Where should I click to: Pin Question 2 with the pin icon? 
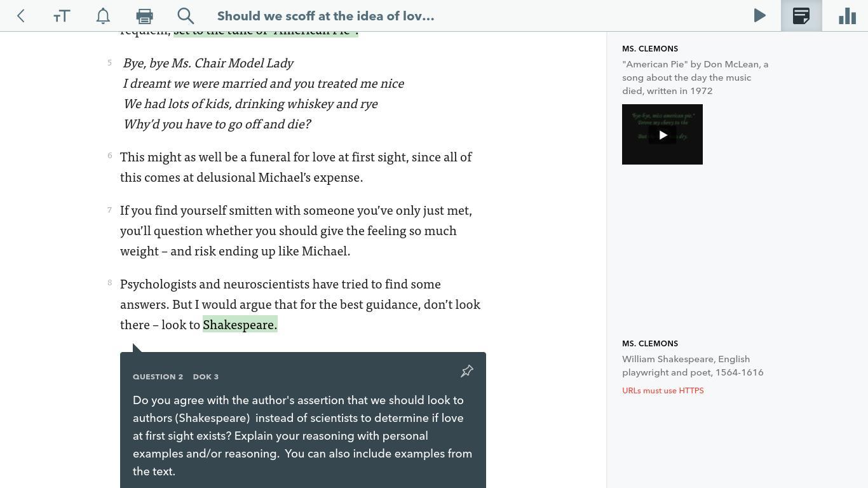point(467,371)
